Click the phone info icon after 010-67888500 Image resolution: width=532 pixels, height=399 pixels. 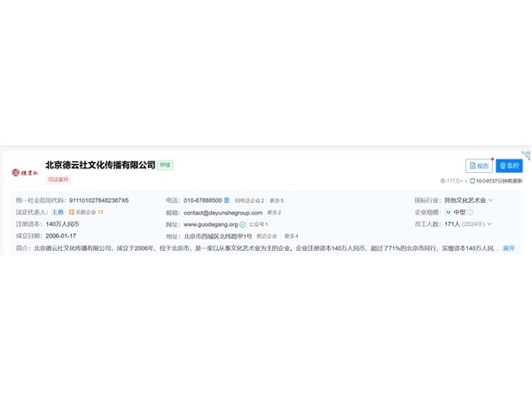[x=227, y=200]
